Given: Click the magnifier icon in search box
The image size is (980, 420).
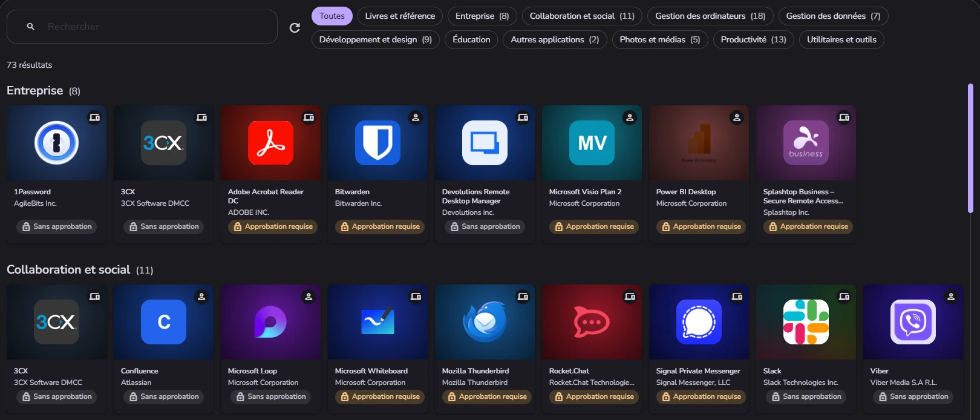Looking at the screenshot, I should tap(31, 27).
